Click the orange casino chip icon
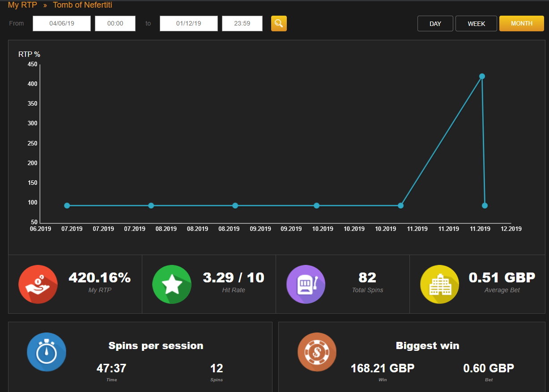 click(x=317, y=352)
